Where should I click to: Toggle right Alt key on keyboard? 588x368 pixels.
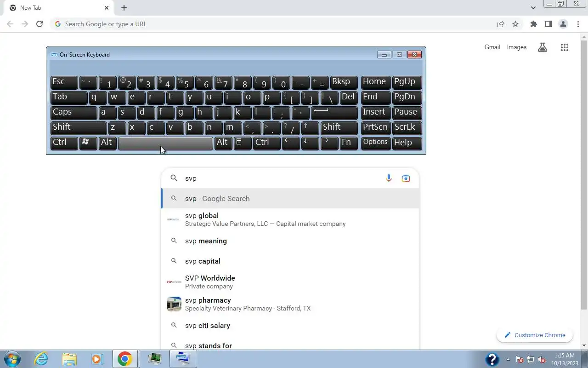click(x=223, y=143)
